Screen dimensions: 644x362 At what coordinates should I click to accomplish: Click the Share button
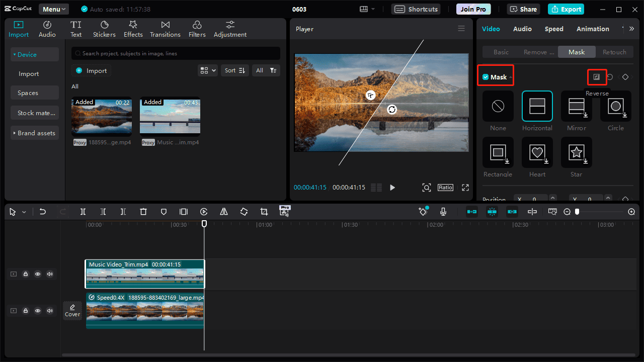[x=524, y=9]
